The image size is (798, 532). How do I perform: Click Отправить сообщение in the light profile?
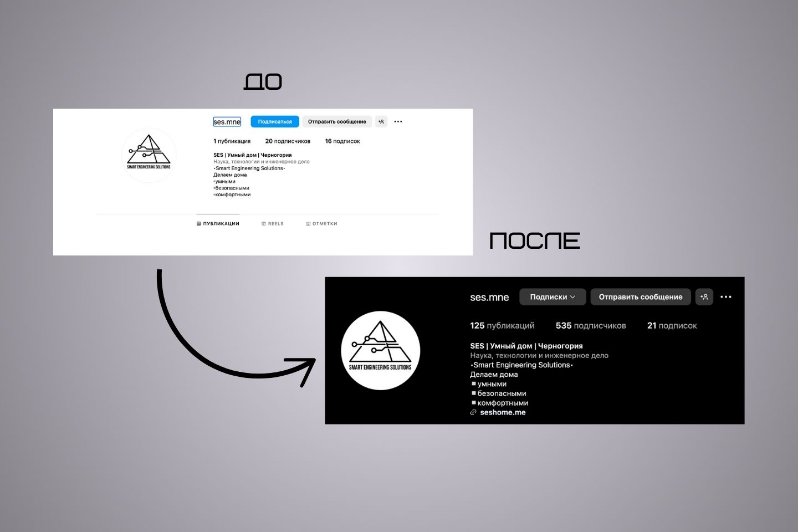pos(337,121)
